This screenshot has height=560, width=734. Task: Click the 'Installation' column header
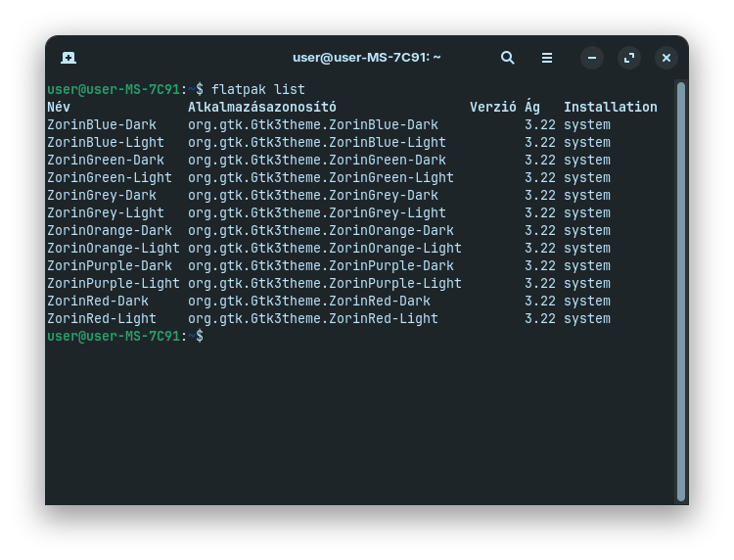(x=611, y=107)
